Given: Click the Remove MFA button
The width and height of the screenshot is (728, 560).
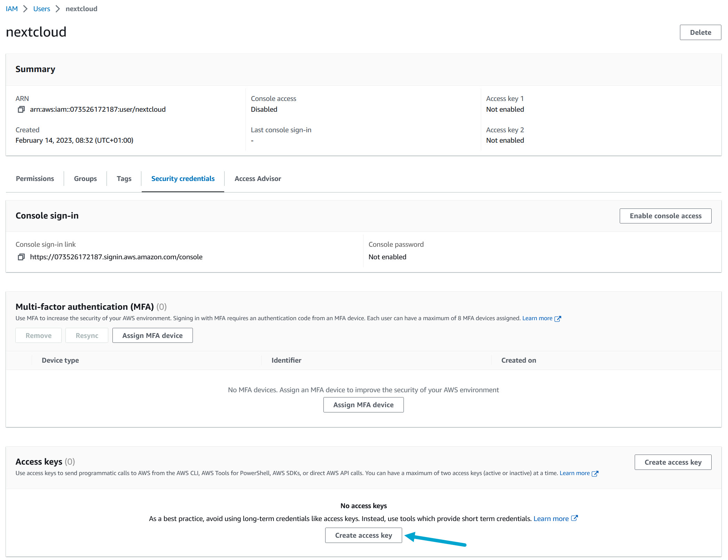Looking at the screenshot, I should click(38, 335).
